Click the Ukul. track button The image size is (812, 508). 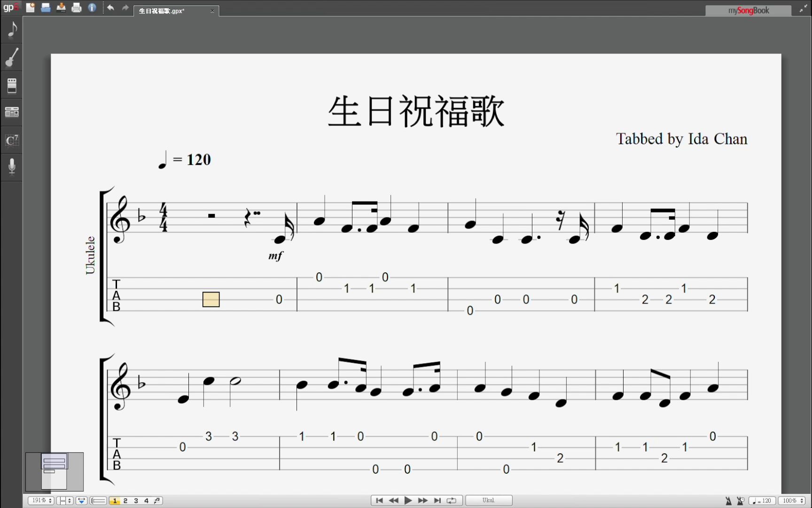[x=488, y=500]
